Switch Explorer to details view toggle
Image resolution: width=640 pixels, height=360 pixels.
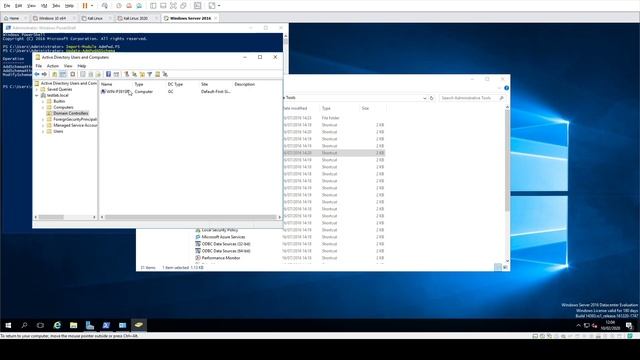pyautogui.click(x=498, y=267)
